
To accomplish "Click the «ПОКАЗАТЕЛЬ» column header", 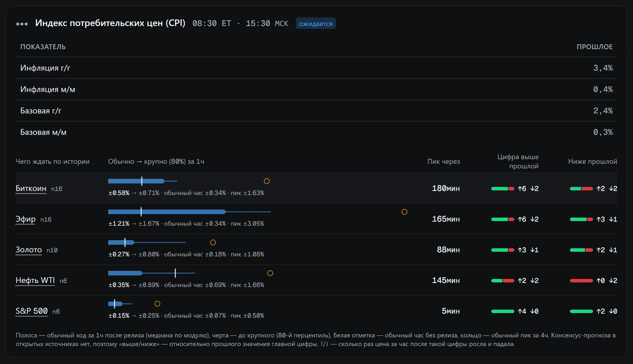I will tap(43, 47).
